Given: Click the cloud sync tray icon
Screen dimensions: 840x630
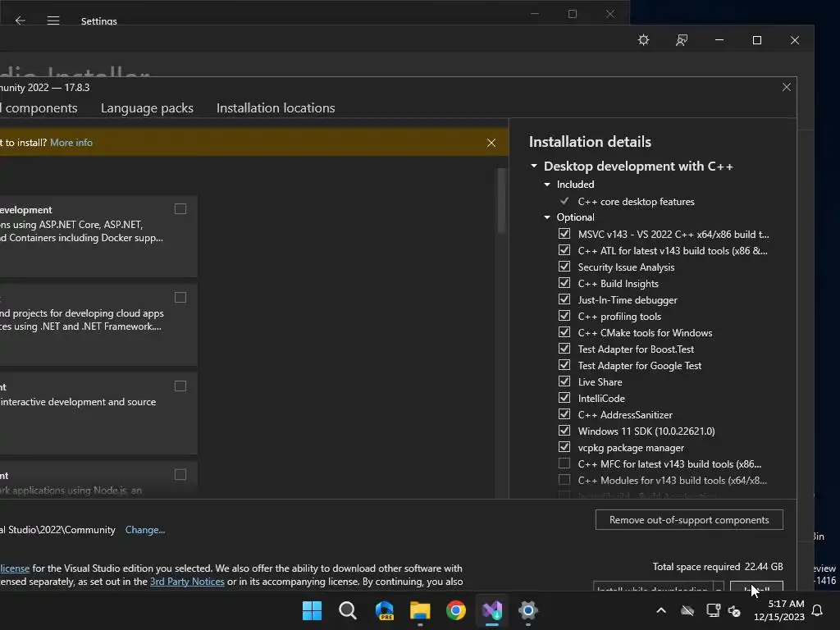Looking at the screenshot, I should click(x=687, y=610).
